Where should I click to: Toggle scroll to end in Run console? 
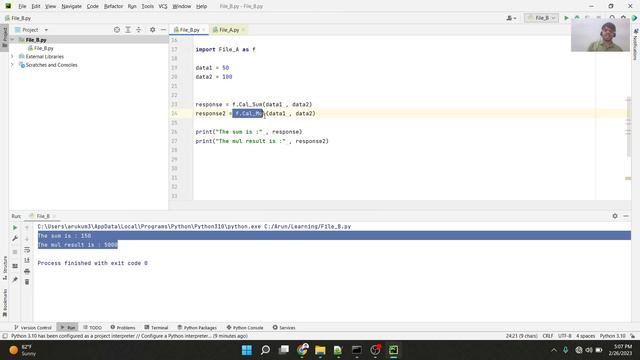tap(27, 260)
